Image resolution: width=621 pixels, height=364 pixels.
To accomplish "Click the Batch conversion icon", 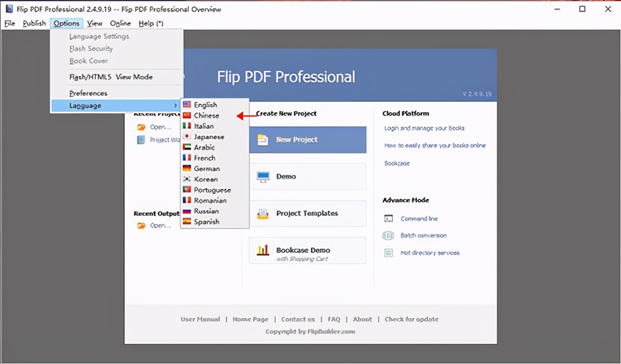I will point(389,236).
